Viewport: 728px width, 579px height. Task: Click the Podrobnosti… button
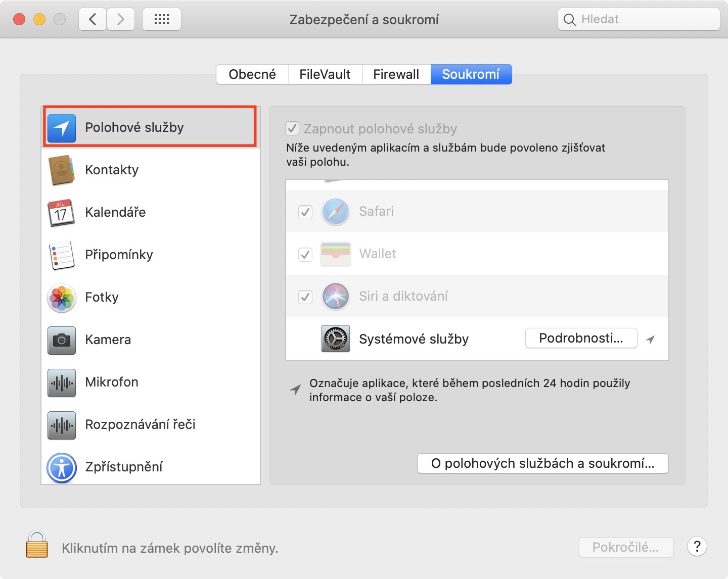pos(581,338)
